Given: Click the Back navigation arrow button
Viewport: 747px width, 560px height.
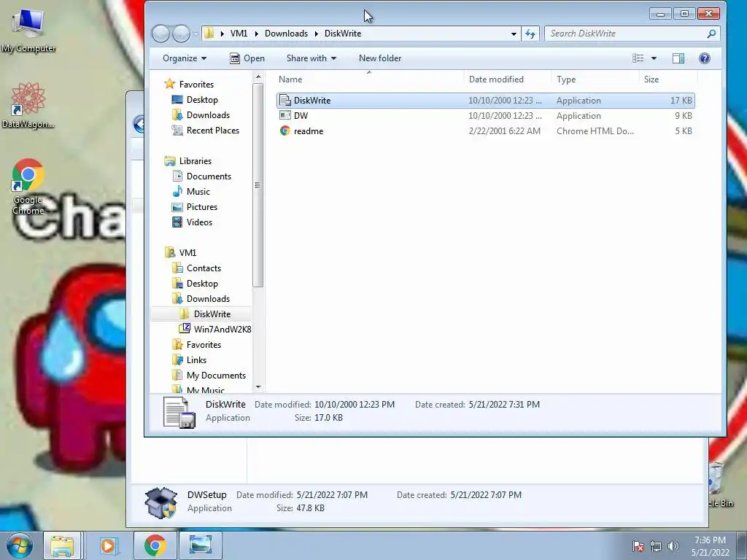Looking at the screenshot, I should point(160,34).
